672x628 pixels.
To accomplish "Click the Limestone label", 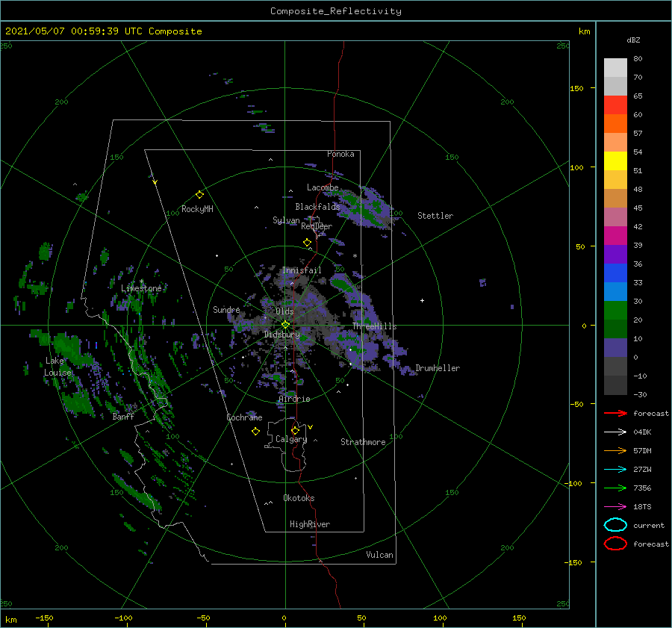I will click(x=141, y=288).
